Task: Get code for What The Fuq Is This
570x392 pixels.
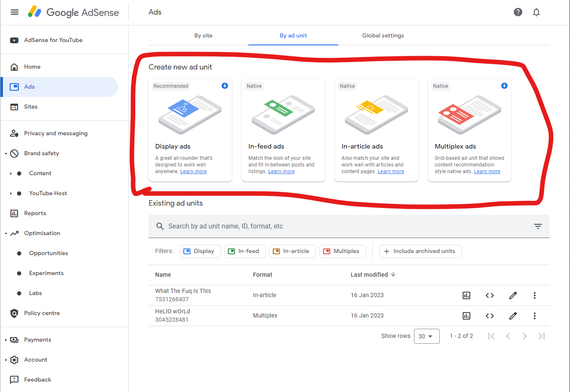Action: (490, 295)
